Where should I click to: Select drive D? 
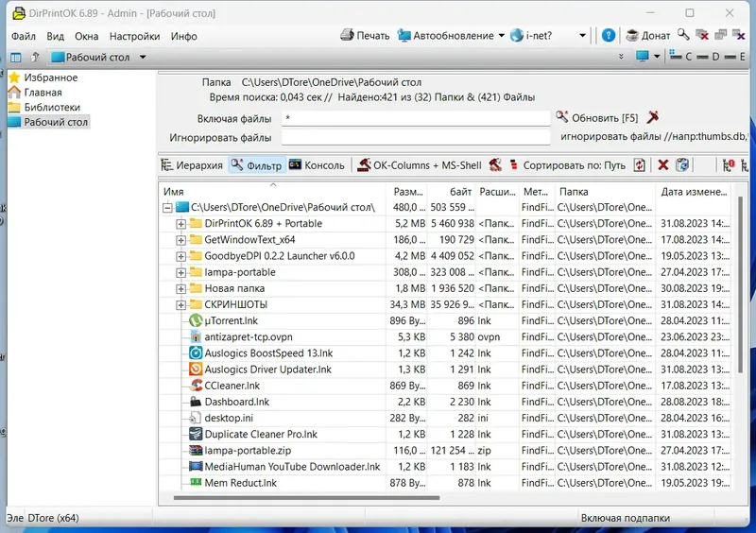tap(708, 57)
